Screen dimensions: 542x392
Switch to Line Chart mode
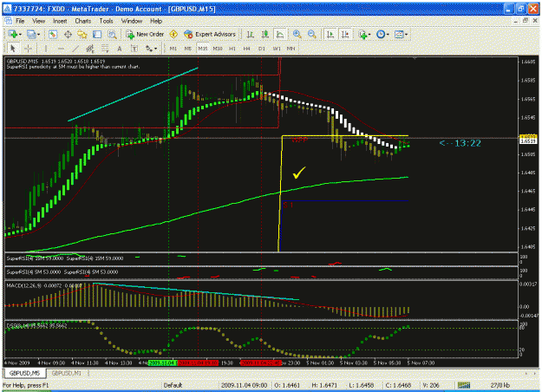[280, 34]
